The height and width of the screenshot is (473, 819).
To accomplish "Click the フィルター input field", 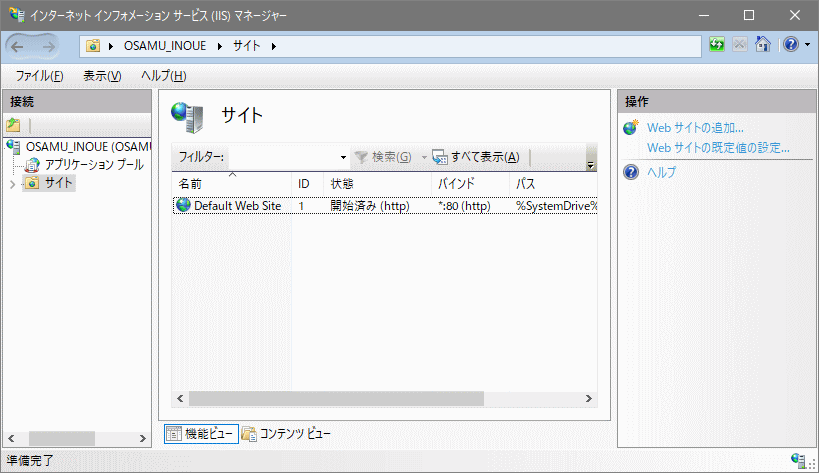I will click(x=283, y=157).
